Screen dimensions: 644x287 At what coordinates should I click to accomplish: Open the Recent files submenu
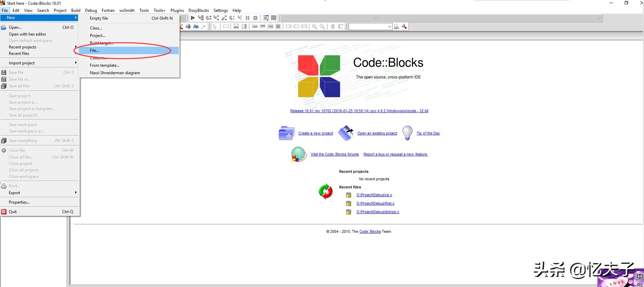click(x=39, y=54)
